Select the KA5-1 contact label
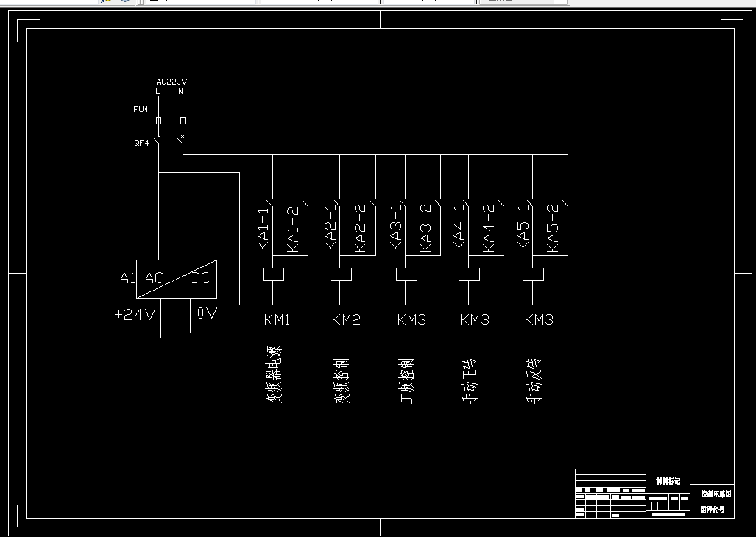756x537 pixels. coord(523,228)
